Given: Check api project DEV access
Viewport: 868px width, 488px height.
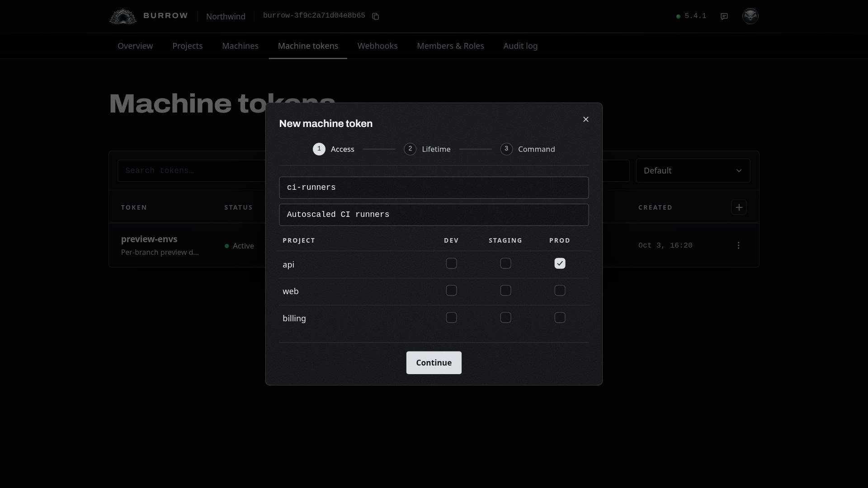Looking at the screenshot, I should tap(451, 263).
